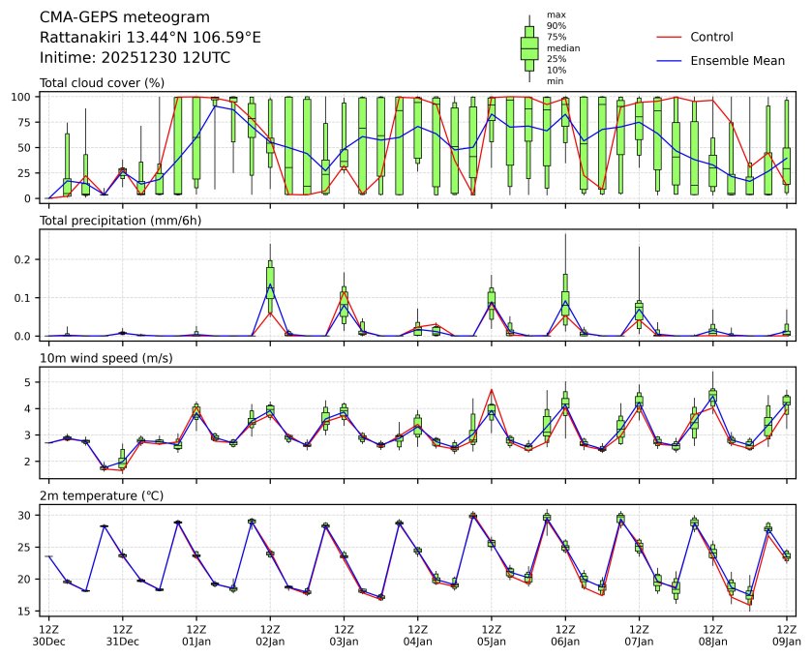Screen dimensions: 812x658
Task: Click the Rattanakiri coordinates text
Action: click(150, 38)
